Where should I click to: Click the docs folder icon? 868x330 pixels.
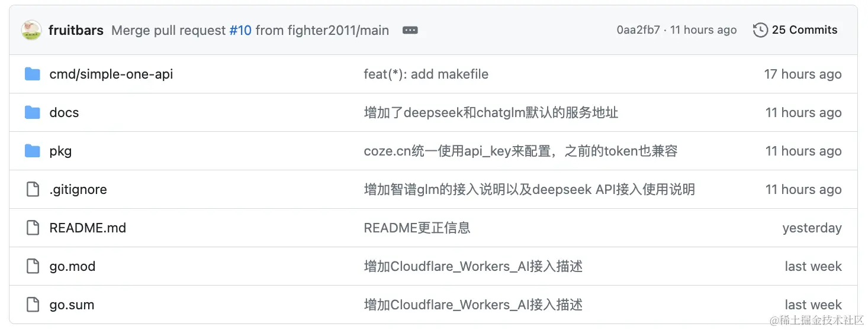(x=33, y=112)
